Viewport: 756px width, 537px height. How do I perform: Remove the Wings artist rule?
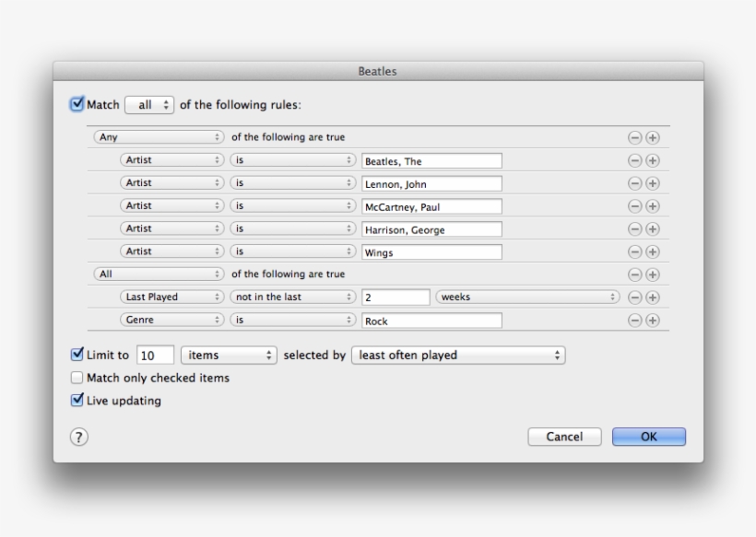[x=635, y=251]
